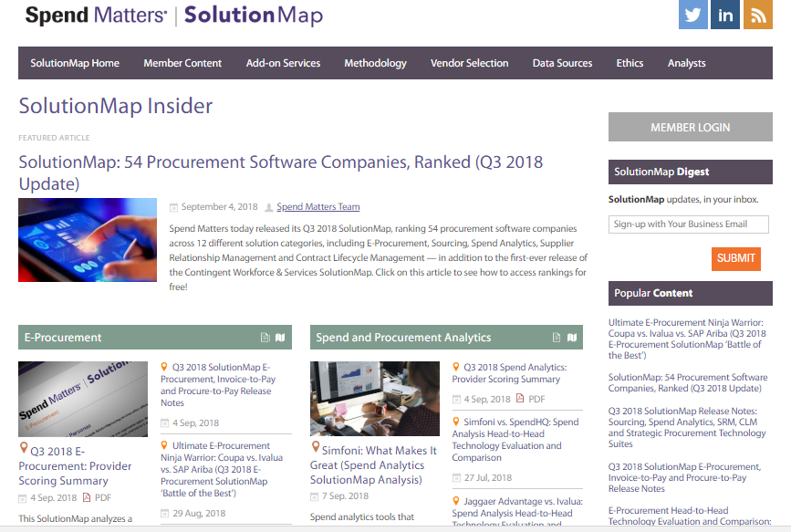Open the Member Content menu
Screen dimensions: 791x532
(x=182, y=63)
